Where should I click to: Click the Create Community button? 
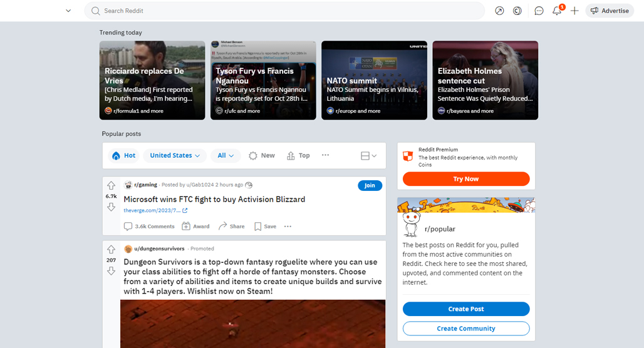465,329
